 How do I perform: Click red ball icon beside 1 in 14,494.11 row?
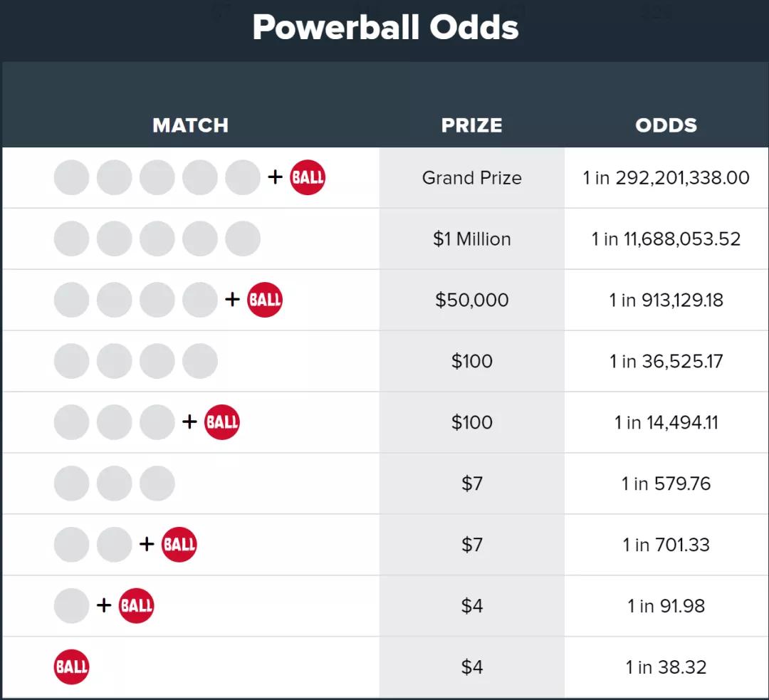[222, 422]
